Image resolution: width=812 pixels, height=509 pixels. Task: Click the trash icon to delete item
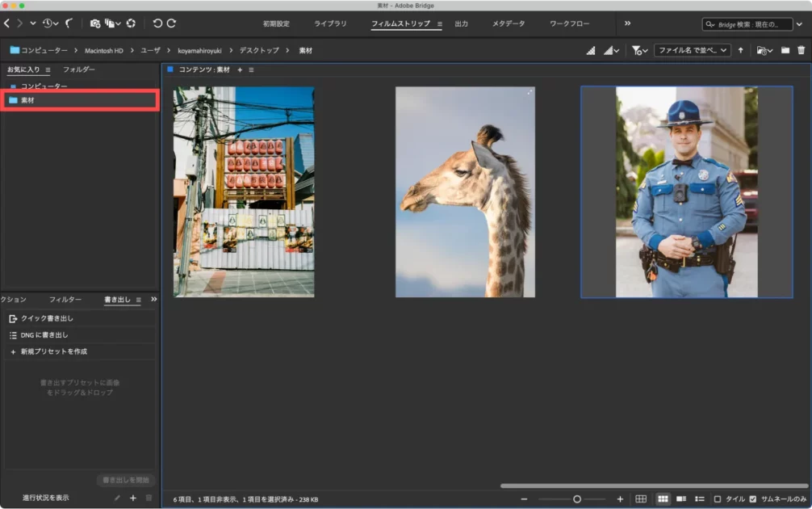(801, 50)
